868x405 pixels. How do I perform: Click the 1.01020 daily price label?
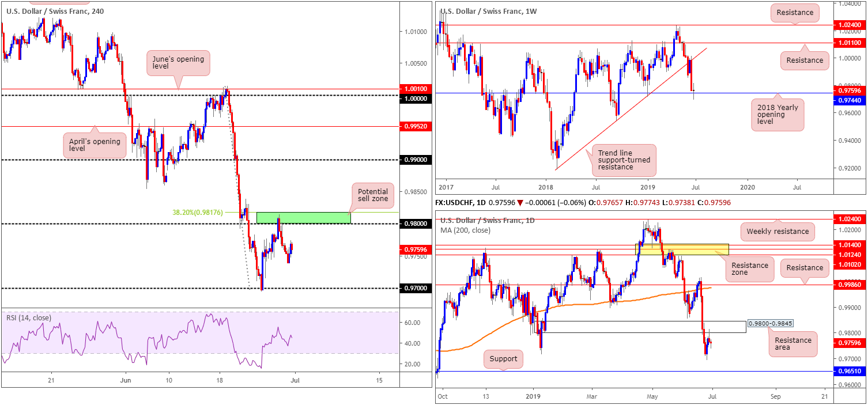[850, 264]
